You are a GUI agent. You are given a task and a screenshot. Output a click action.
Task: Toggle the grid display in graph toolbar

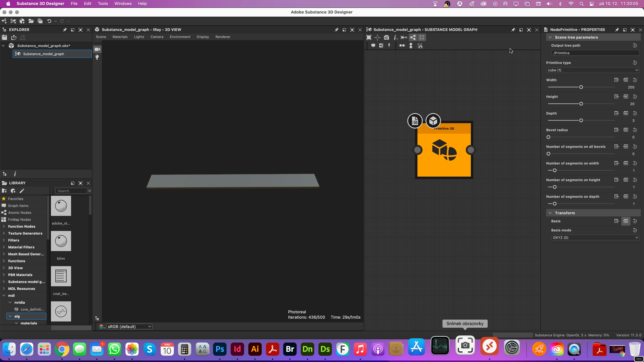pos(422,38)
